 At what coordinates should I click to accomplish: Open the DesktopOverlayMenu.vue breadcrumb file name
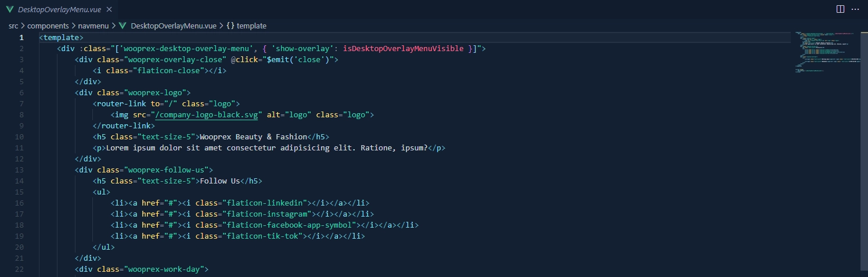pos(173,26)
